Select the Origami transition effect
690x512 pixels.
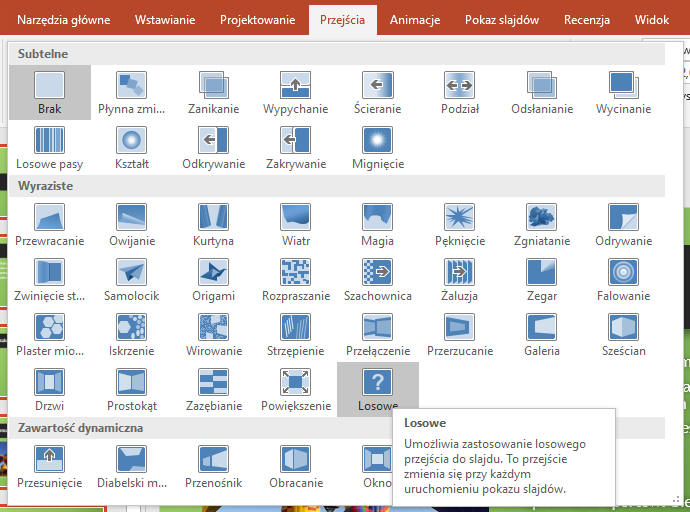point(213,279)
